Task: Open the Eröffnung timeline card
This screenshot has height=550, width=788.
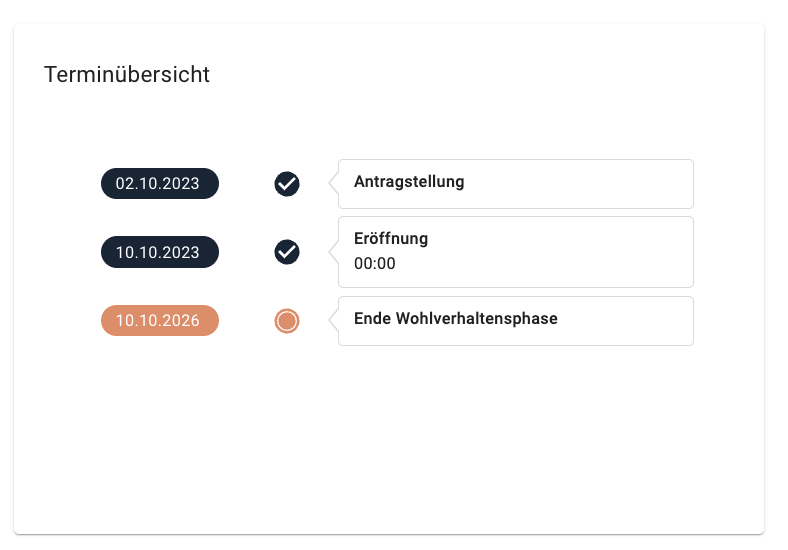Action: tap(516, 252)
